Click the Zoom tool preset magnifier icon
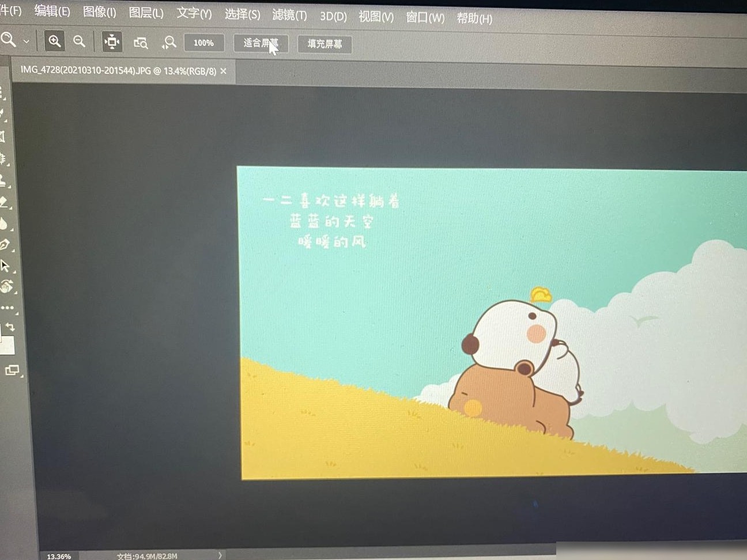 pos(8,40)
